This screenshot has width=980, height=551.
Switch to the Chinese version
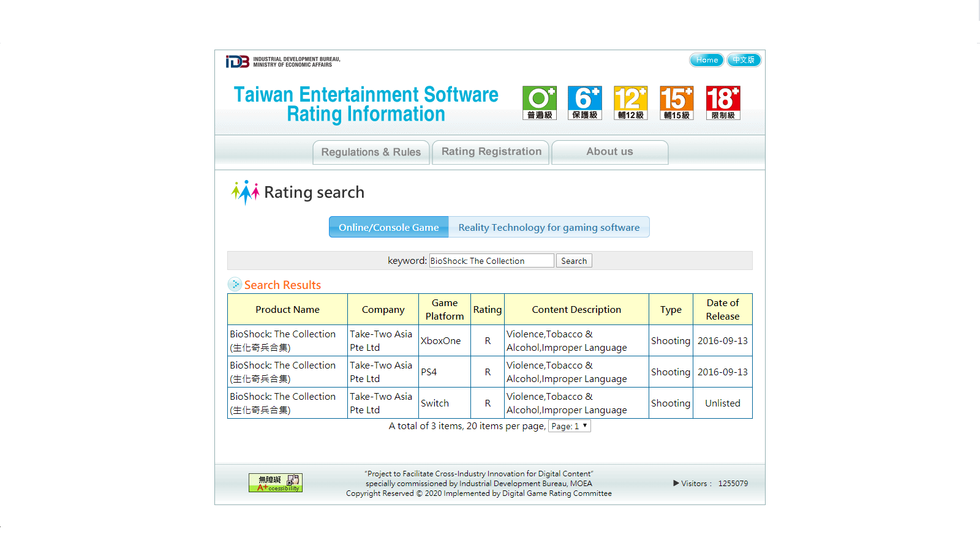744,60
